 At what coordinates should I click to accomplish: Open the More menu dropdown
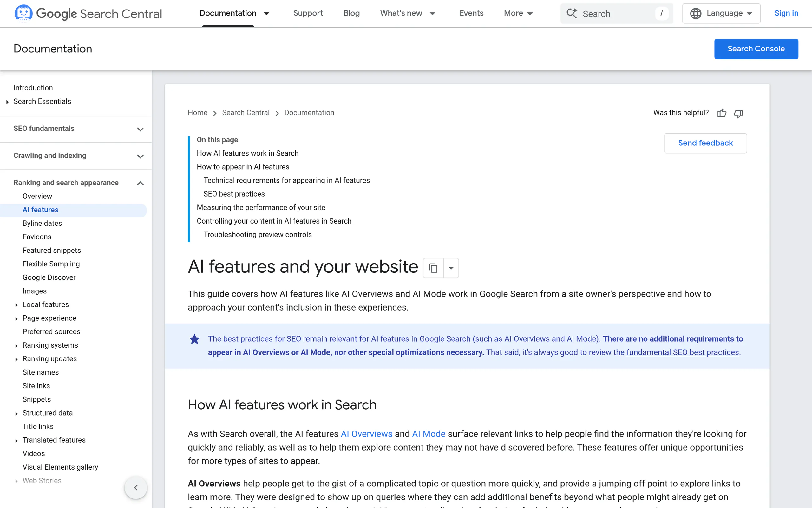click(518, 13)
